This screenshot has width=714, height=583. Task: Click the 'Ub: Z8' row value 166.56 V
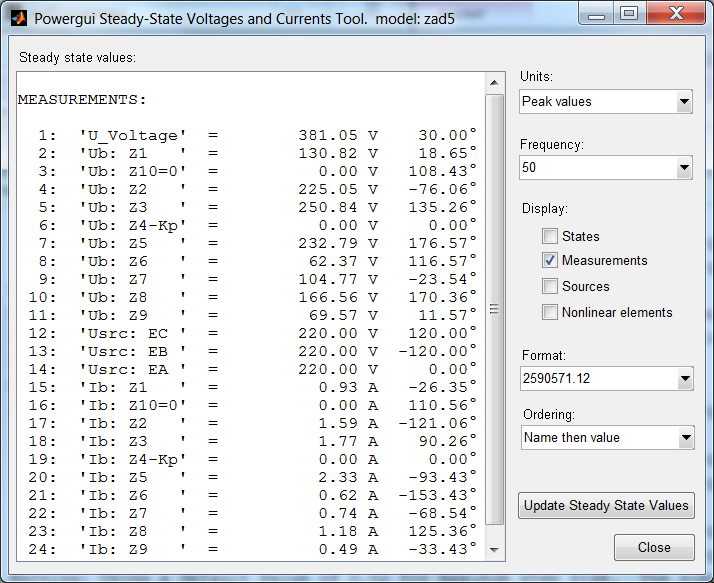click(x=338, y=297)
